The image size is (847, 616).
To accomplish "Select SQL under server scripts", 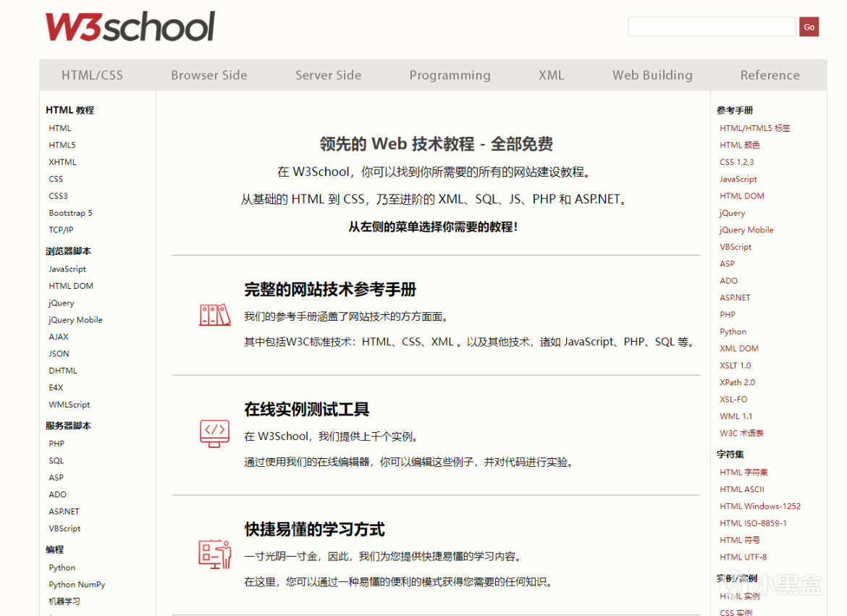I will tap(56, 461).
